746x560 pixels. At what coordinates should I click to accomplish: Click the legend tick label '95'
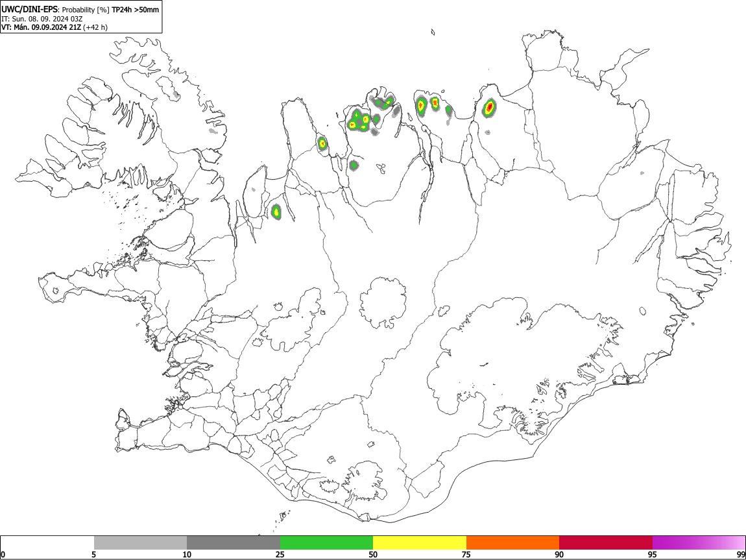point(653,555)
